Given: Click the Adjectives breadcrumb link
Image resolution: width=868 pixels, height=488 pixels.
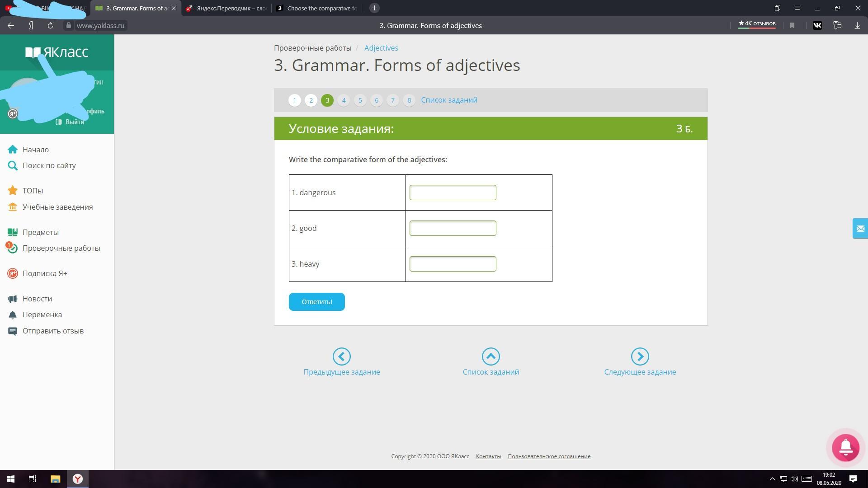Looking at the screenshot, I should pyautogui.click(x=381, y=48).
